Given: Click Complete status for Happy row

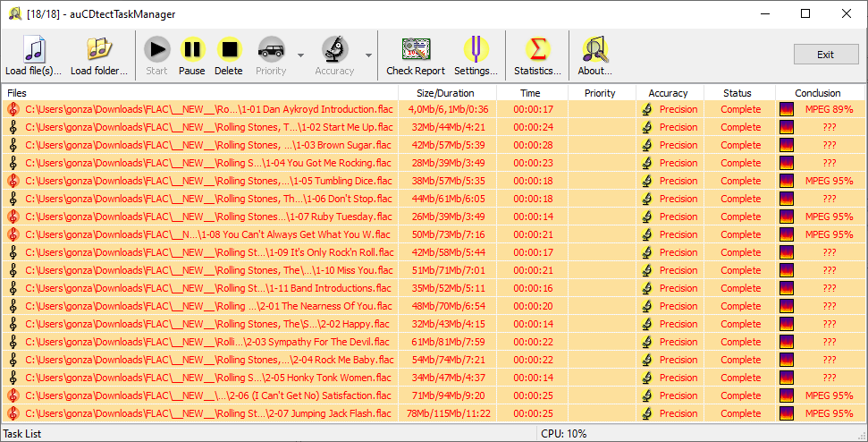Looking at the screenshot, I should click(x=741, y=324).
